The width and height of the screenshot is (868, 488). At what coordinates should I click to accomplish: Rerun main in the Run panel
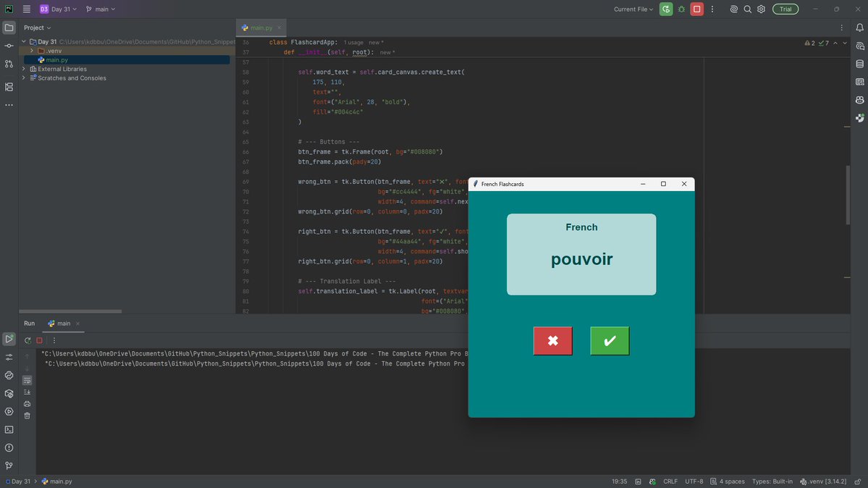click(x=28, y=340)
